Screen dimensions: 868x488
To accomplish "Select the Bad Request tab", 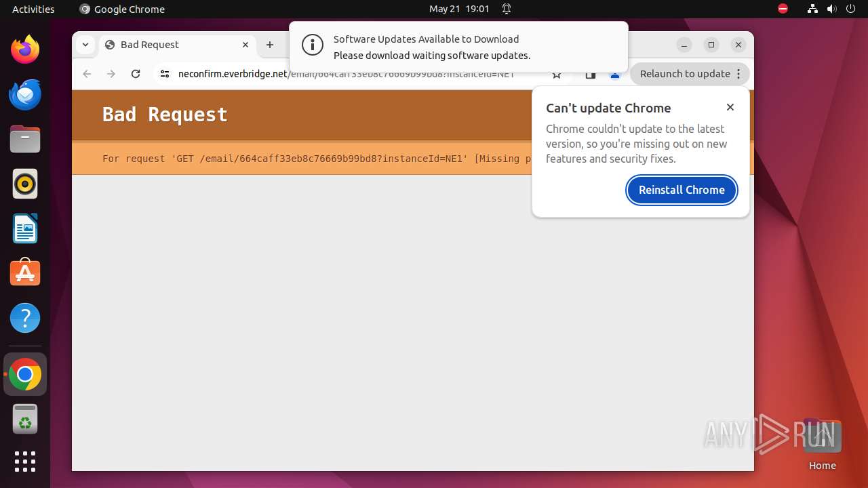I will pos(178,45).
